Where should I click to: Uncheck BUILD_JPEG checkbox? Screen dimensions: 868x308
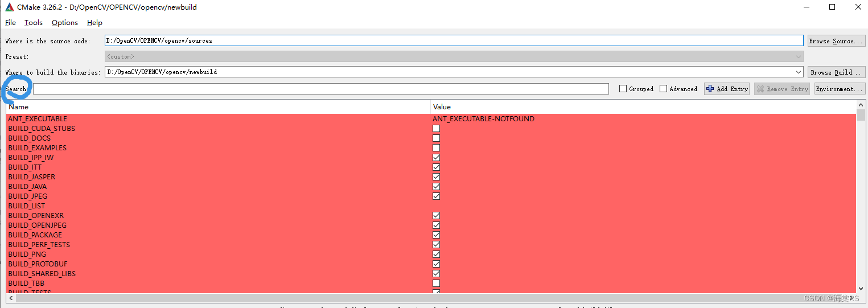point(437,196)
